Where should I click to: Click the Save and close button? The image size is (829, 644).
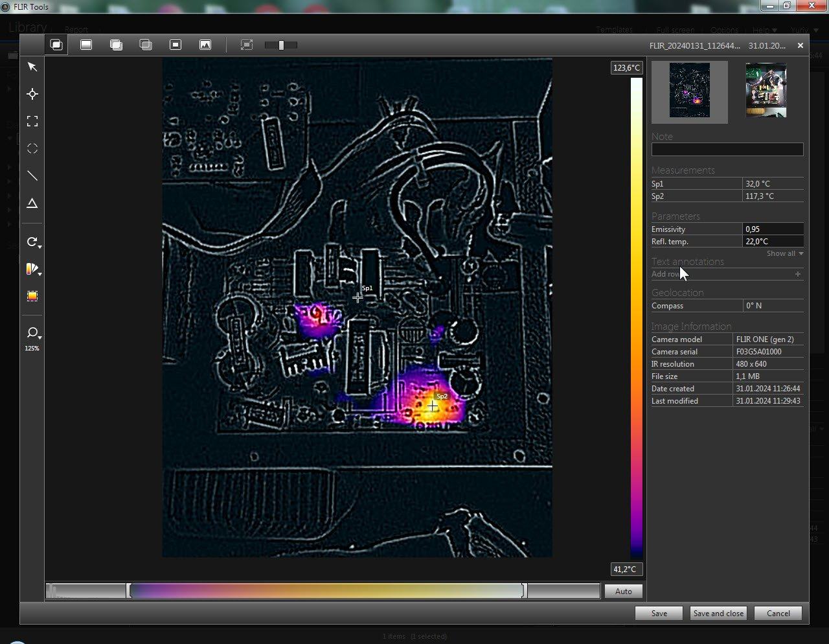[x=718, y=614]
